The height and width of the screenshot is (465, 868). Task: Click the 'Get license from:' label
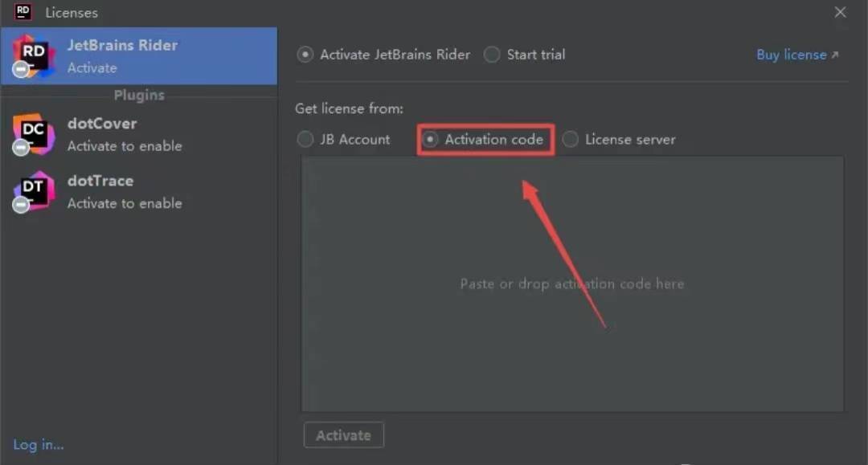pos(349,108)
